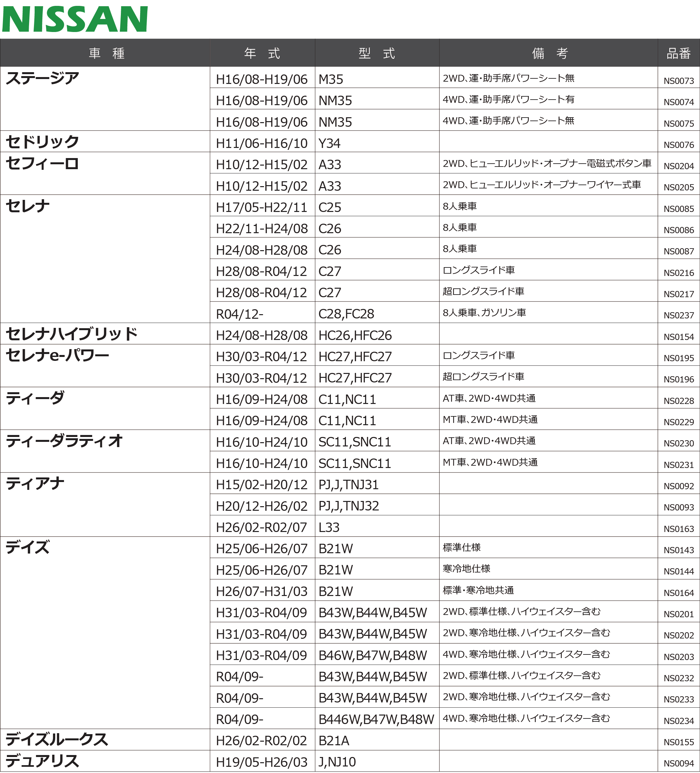Click part number NS0094 for デュアリス

678,764
